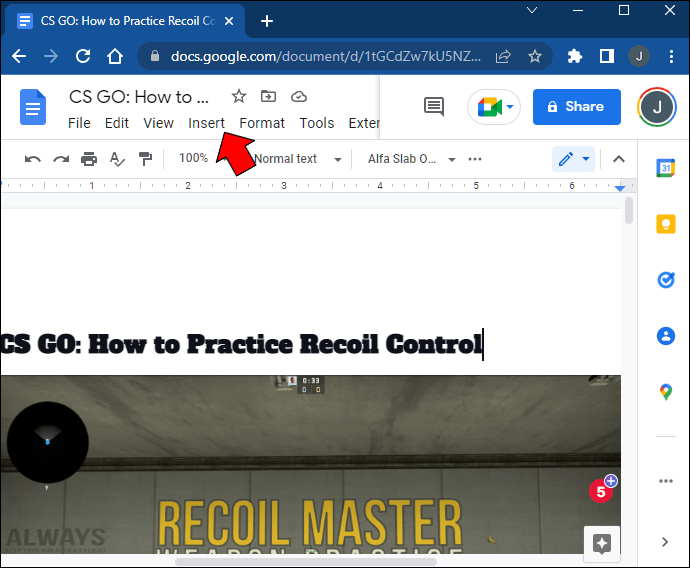Activate the paint format tool
The image size is (690, 568).
pyautogui.click(x=145, y=159)
